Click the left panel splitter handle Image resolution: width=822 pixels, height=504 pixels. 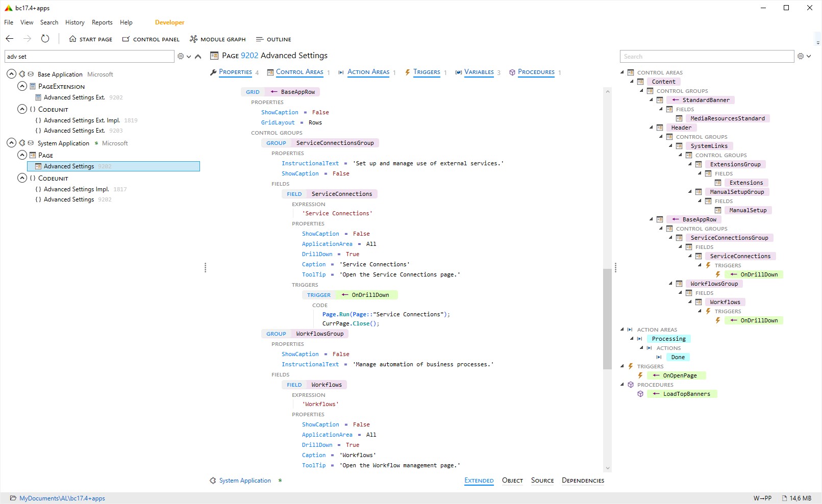[205, 268]
